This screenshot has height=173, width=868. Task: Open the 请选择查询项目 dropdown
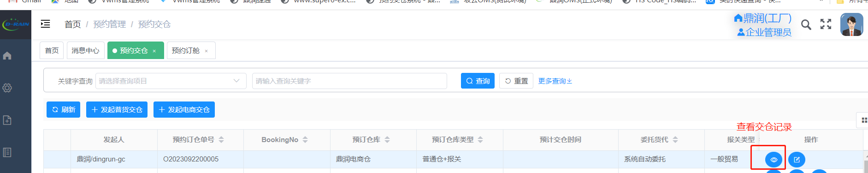click(171, 81)
